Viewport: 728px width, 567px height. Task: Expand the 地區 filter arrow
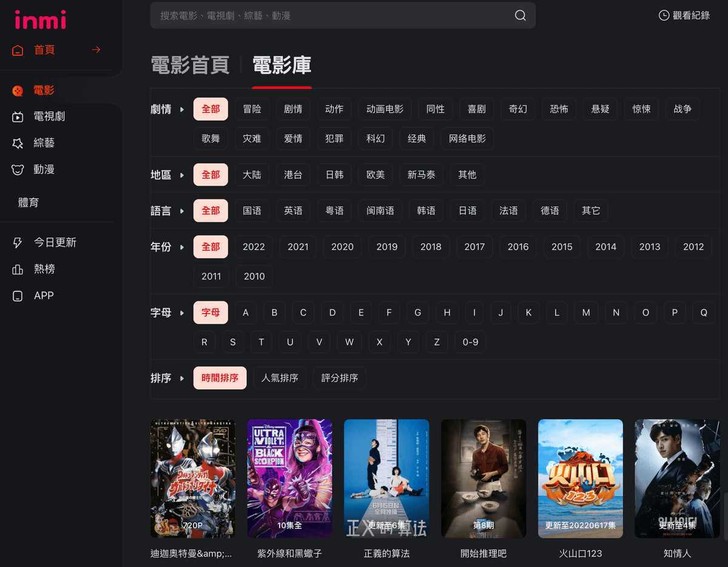coord(181,175)
